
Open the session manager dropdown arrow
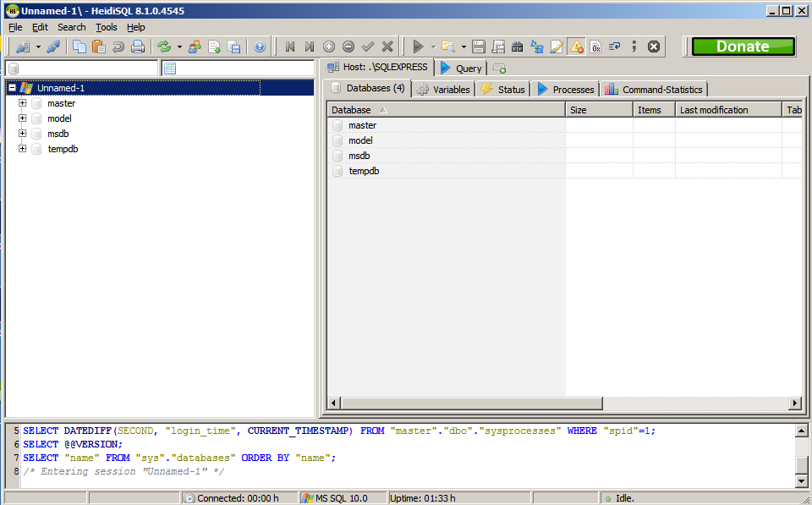pos(38,47)
